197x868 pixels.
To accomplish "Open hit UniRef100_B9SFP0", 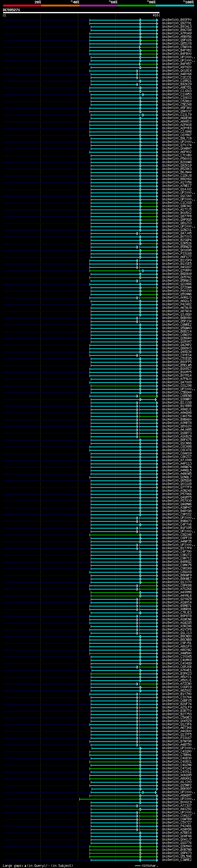I will point(176,20).
